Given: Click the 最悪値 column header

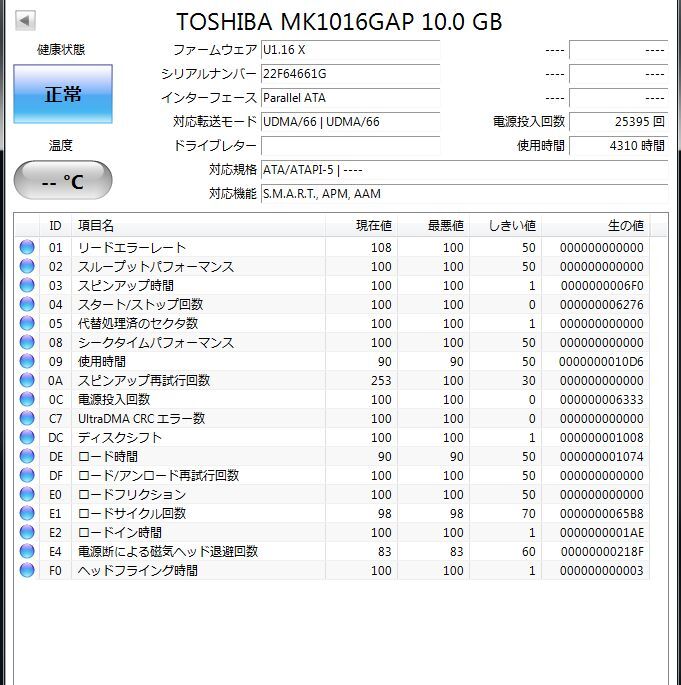Looking at the screenshot, I should coord(433,225).
